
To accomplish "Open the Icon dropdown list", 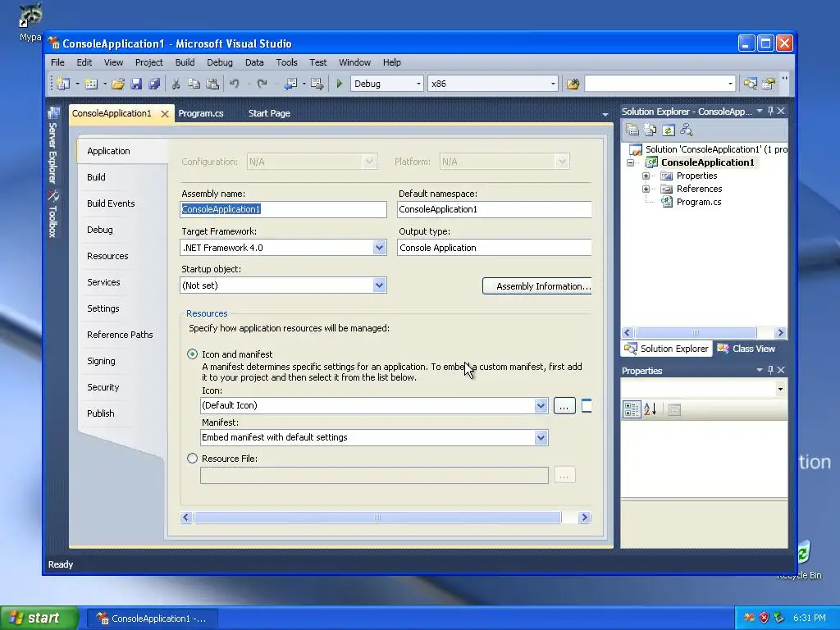I will pyautogui.click(x=541, y=405).
